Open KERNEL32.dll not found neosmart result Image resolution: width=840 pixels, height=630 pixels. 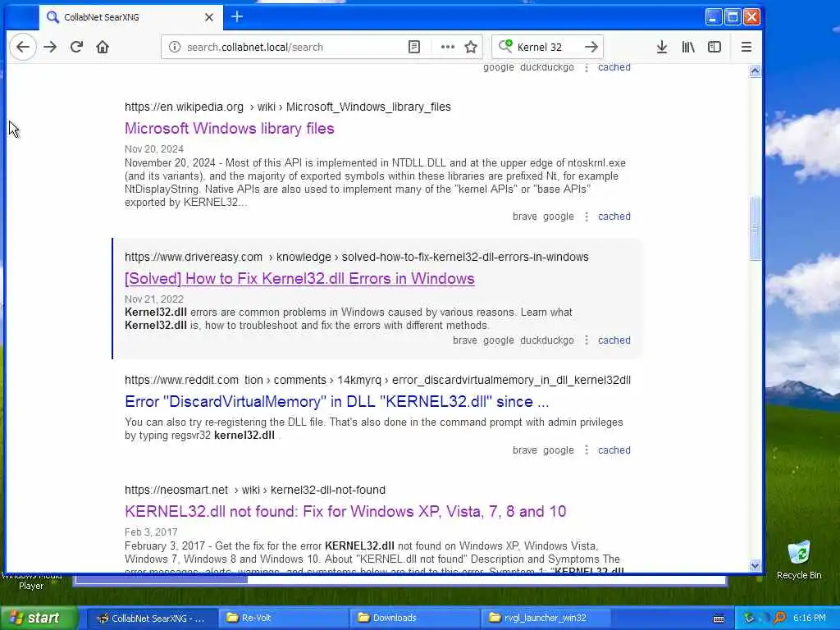pyautogui.click(x=345, y=512)
